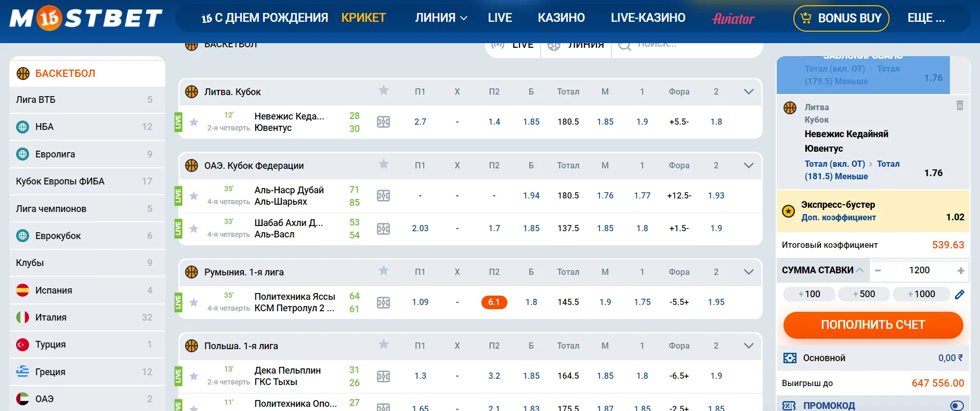Screen dimensions: 980x411
Task: Pick П2 odds 3.2 for ГКС Тыхы
Action: click(494, 376)
